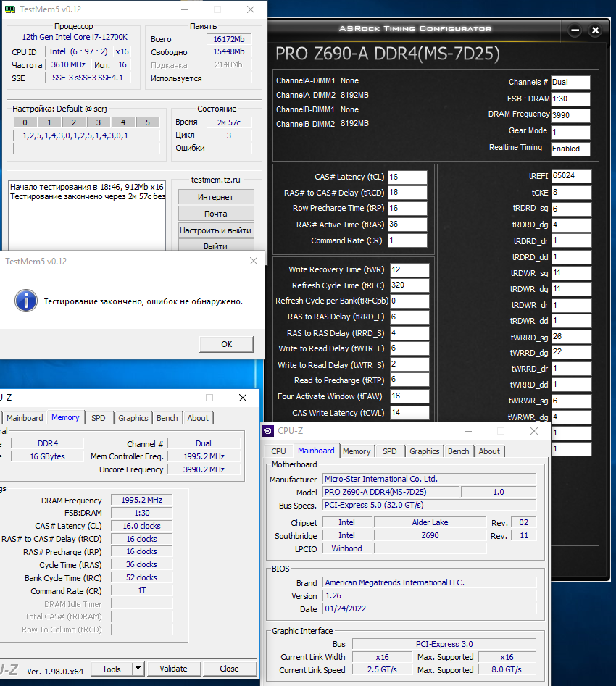Click the tCKE value field
This screenshot has width=616, height=686.
click(x=571, y=193)
